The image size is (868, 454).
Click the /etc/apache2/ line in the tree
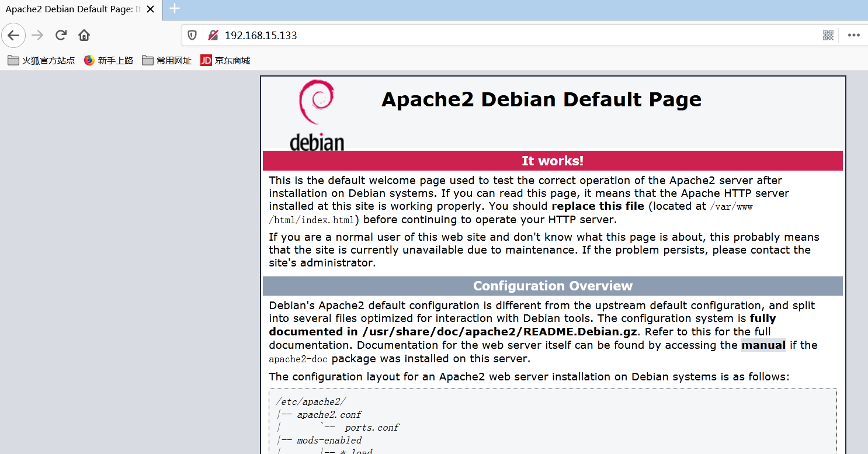311,402
